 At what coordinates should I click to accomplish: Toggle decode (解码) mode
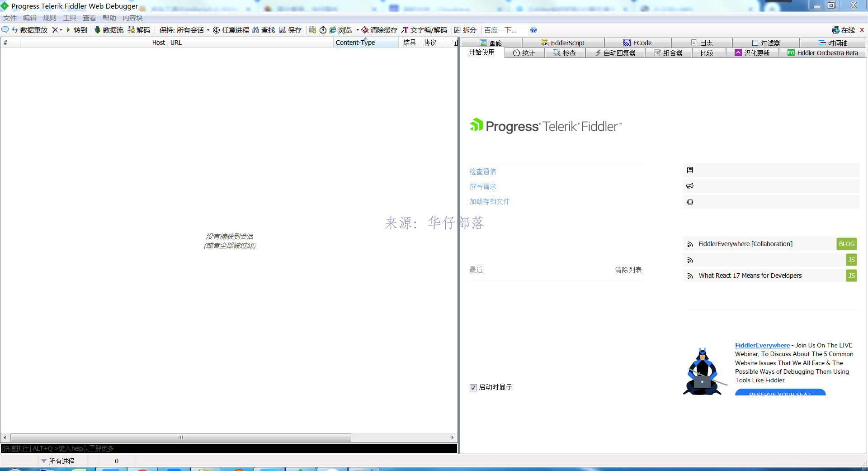[x=139, y=30]
